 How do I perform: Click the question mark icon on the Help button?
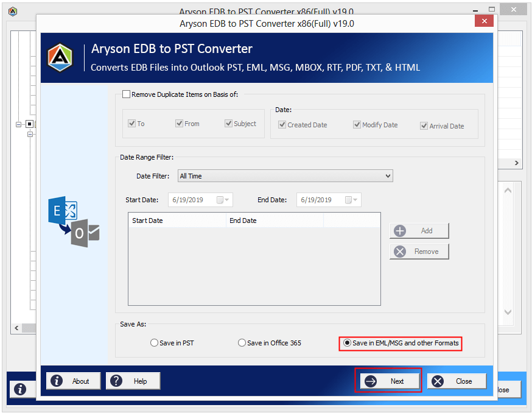(x=116, y=381)
